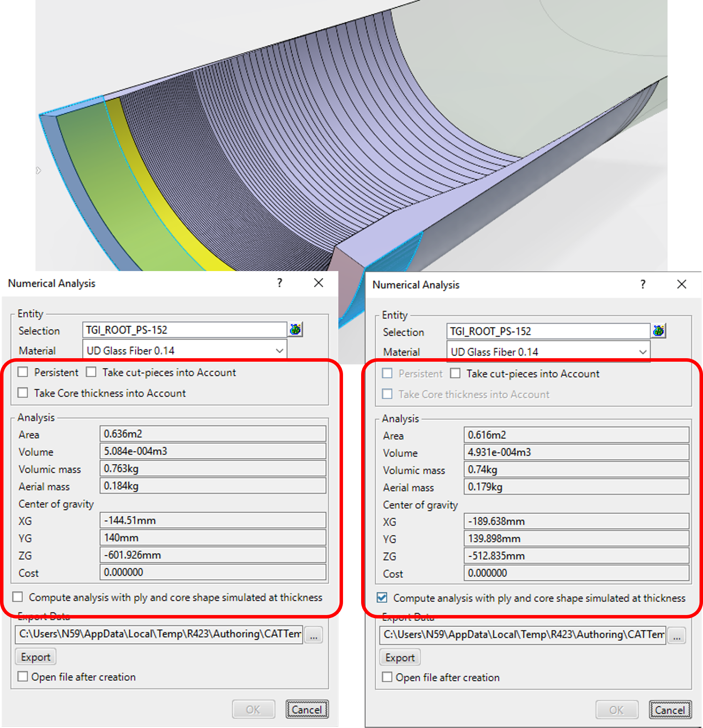This screenshot has width=703, height=728.
Task: Click Cancel button in right dialog
Action: (670, 710)
